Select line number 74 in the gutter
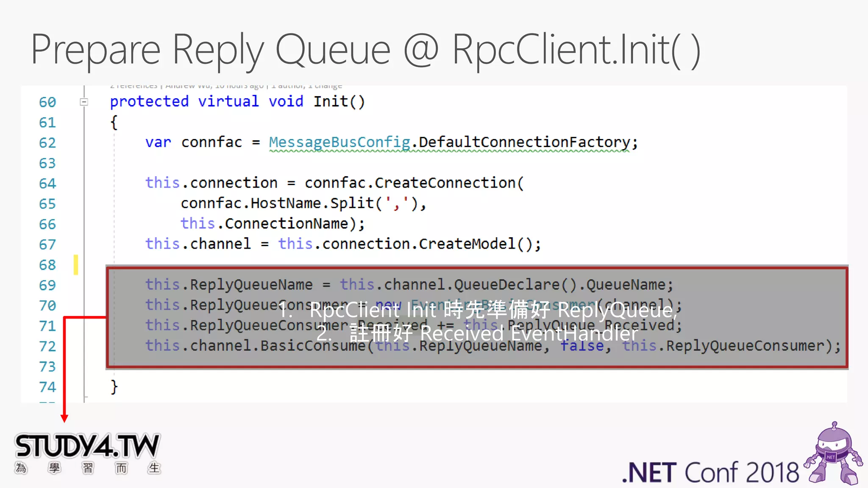Viewport: 868px width, 488px height. click(47, 387)
